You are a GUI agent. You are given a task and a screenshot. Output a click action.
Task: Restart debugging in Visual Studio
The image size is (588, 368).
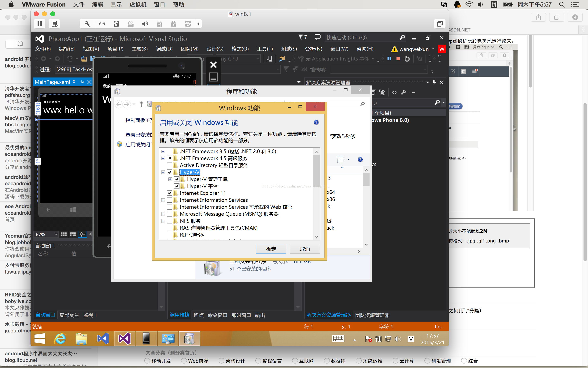point(407,59)
